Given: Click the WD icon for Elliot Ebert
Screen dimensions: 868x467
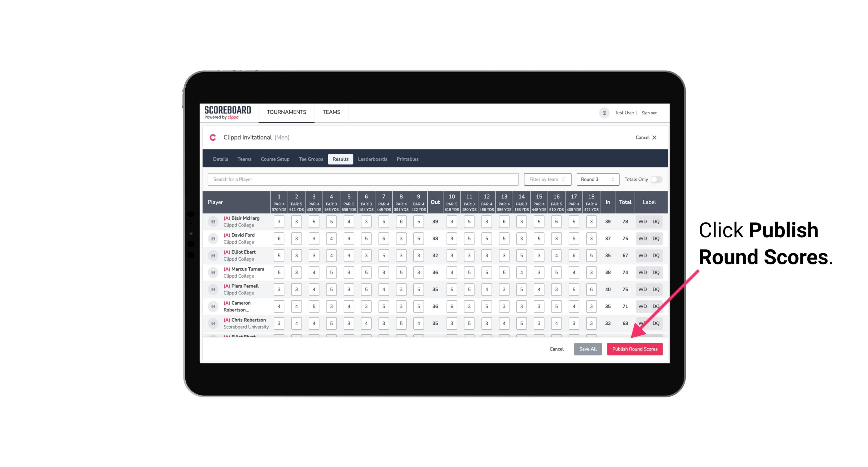Looking at the screenshot, I should coord(643,255).
